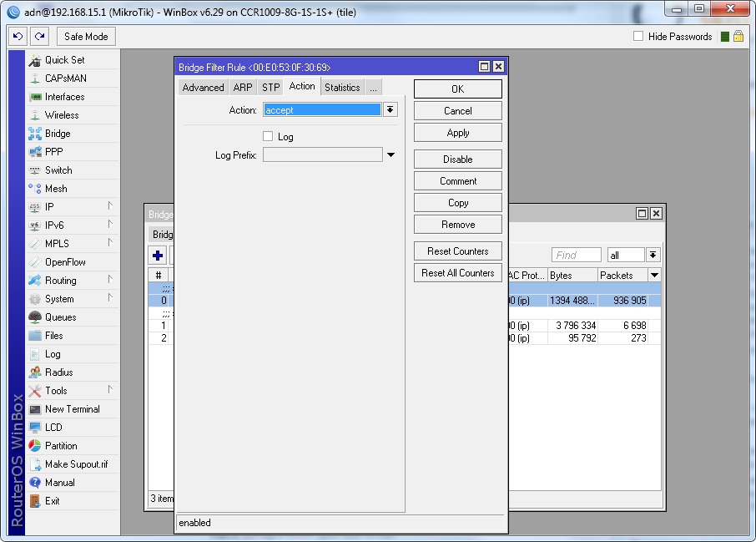Enable the Log checkbox
This screenshot has width=756, height=542.
[268, 136]
